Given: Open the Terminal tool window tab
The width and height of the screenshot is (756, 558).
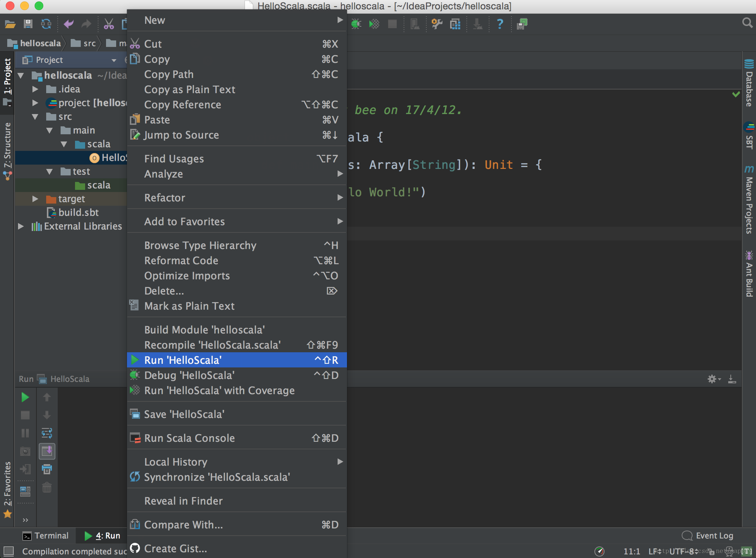Looking at the screenshot, I should click(45, 536).
